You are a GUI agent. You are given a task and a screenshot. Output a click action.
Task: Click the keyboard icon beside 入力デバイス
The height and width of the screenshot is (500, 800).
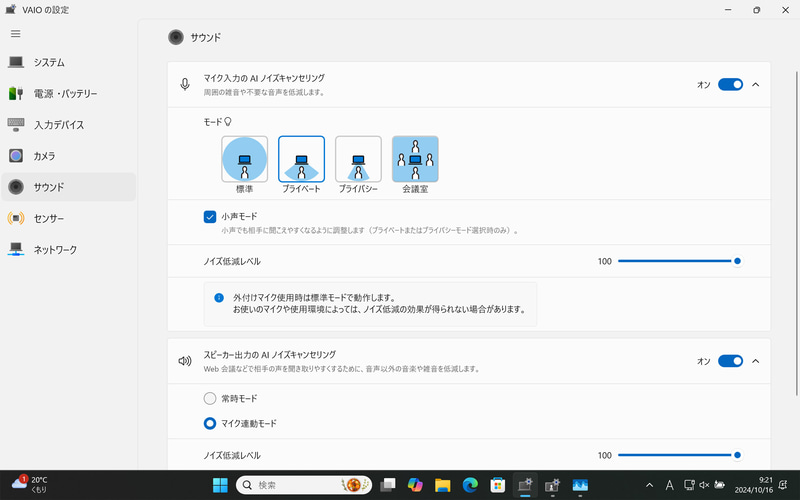tap(16, 124)
